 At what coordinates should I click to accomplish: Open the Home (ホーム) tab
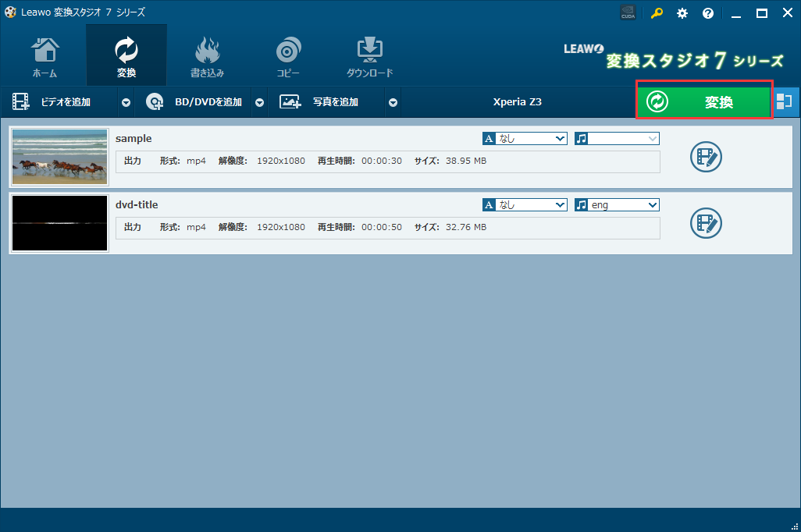pos(44,56)
